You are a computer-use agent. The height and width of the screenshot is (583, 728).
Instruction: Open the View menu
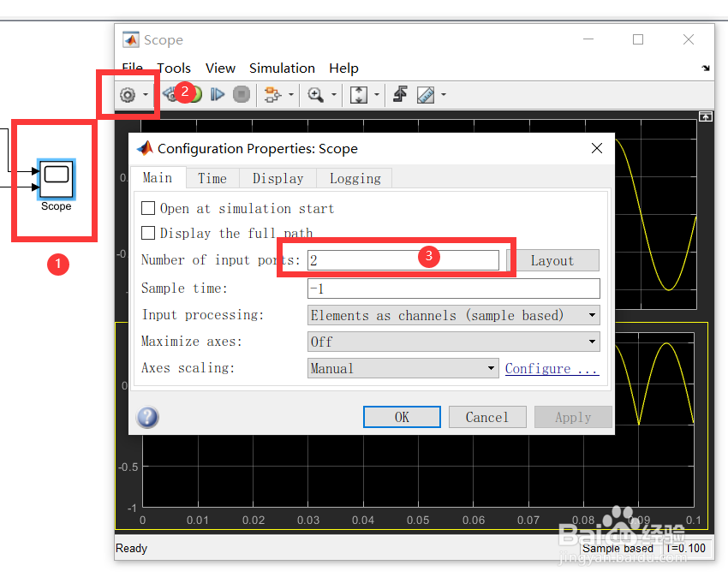pyautogui.click(x=220, y=68)
